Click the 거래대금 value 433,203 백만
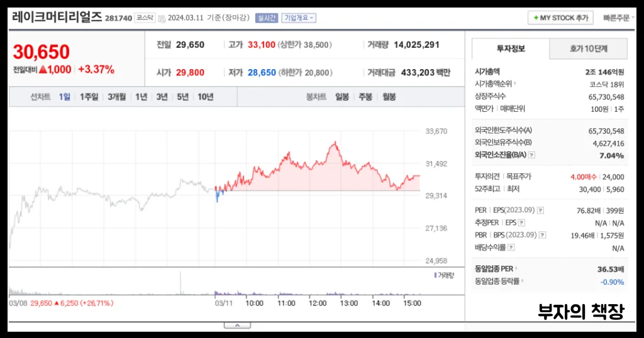 click(x=426, y=73)
